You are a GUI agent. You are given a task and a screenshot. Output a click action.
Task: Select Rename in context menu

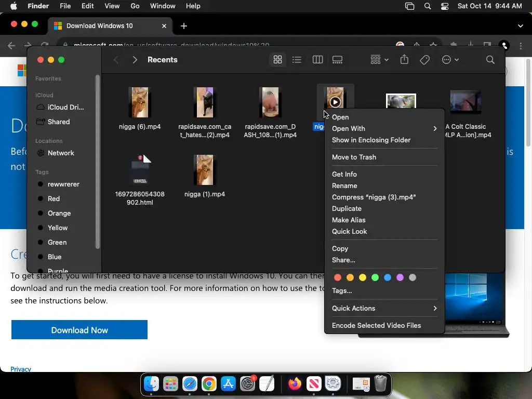click(x=384, y=186)
